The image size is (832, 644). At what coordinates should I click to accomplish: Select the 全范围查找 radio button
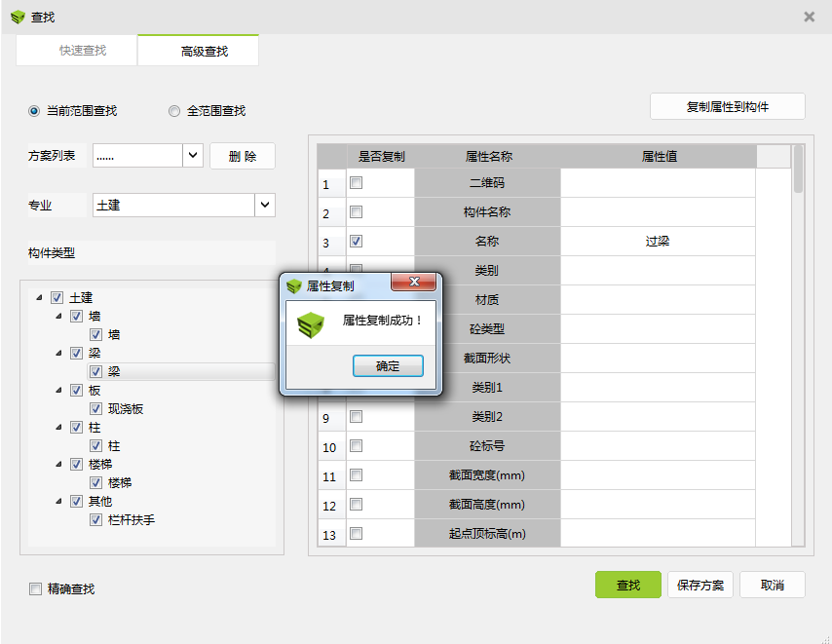pos(174,111)
